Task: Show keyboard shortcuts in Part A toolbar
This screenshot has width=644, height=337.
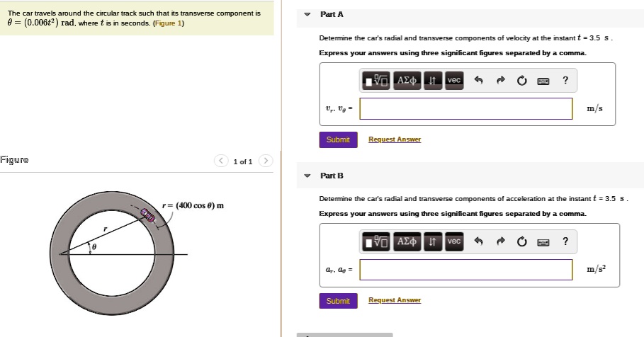Action: pos(543,81)
